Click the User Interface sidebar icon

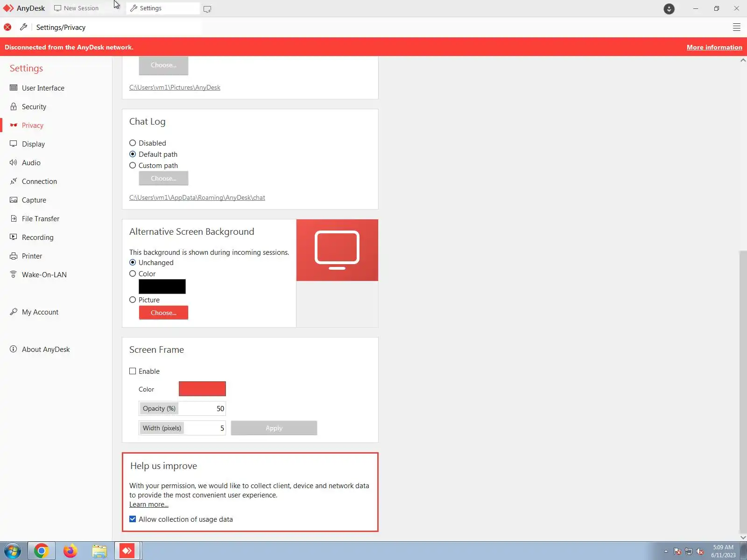(14, 88)
